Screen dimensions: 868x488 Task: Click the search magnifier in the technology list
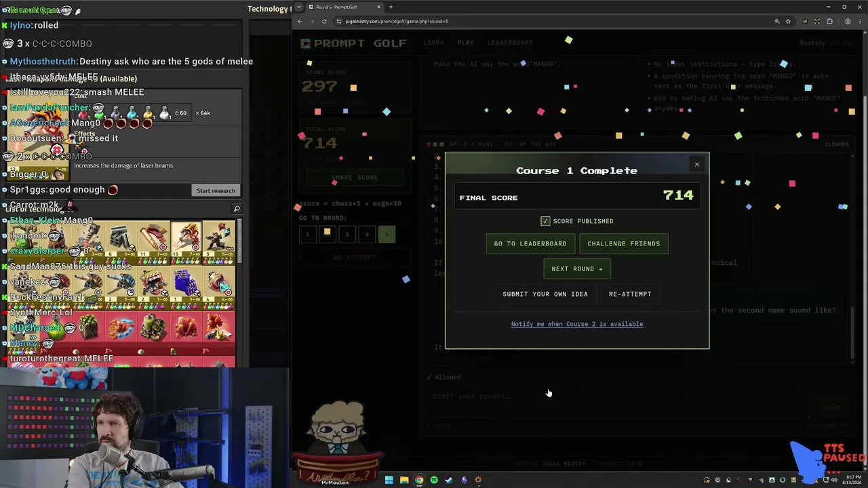(x=237, y=209)
